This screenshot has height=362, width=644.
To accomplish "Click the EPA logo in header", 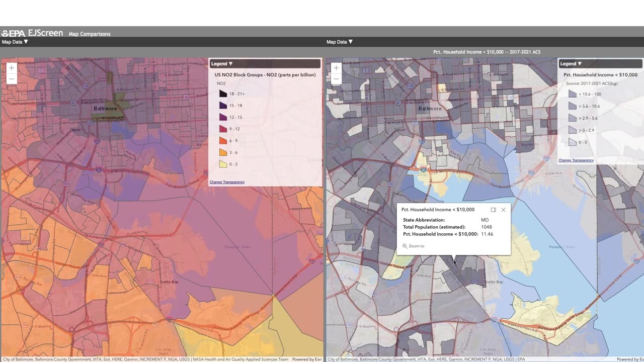I will tap(14, 34).
